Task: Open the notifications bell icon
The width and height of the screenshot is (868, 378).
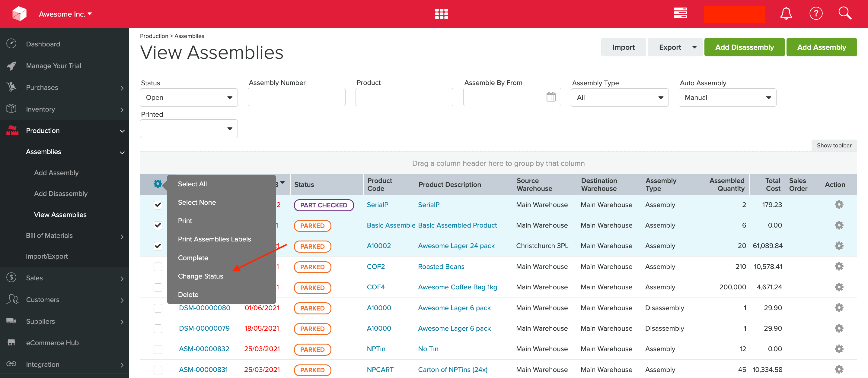Action: (x=786, y=13)
